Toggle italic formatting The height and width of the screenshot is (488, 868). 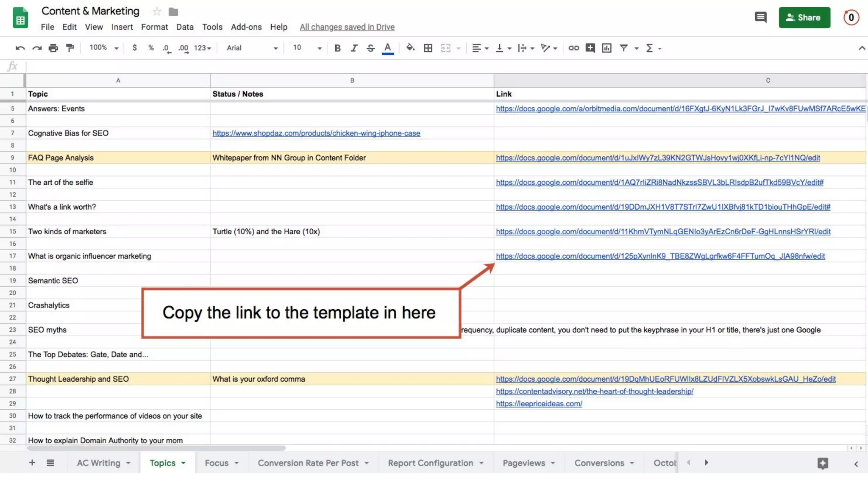(x=354, y=48)
